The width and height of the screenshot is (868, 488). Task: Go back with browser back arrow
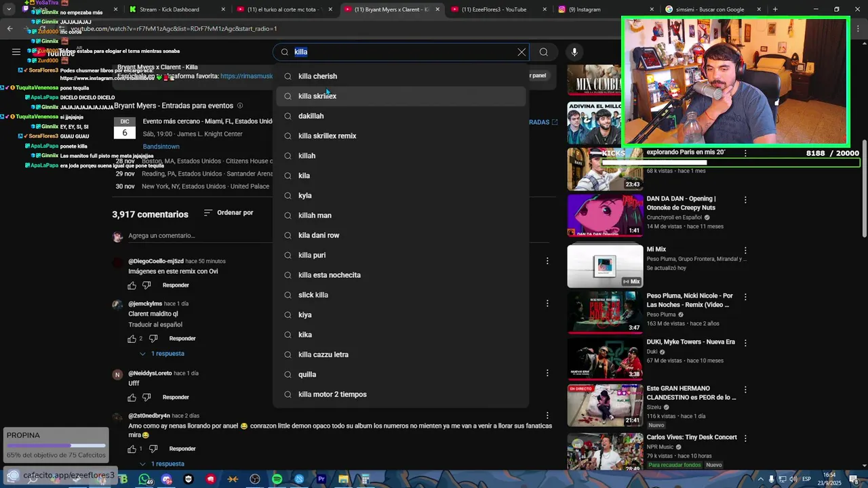[9, 28]
